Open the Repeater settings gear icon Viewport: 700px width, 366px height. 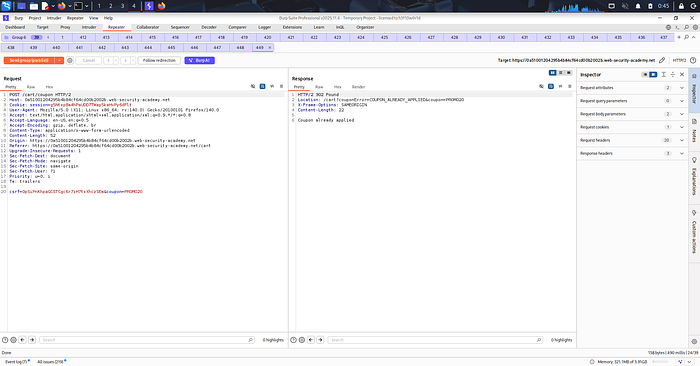(70, 60)
